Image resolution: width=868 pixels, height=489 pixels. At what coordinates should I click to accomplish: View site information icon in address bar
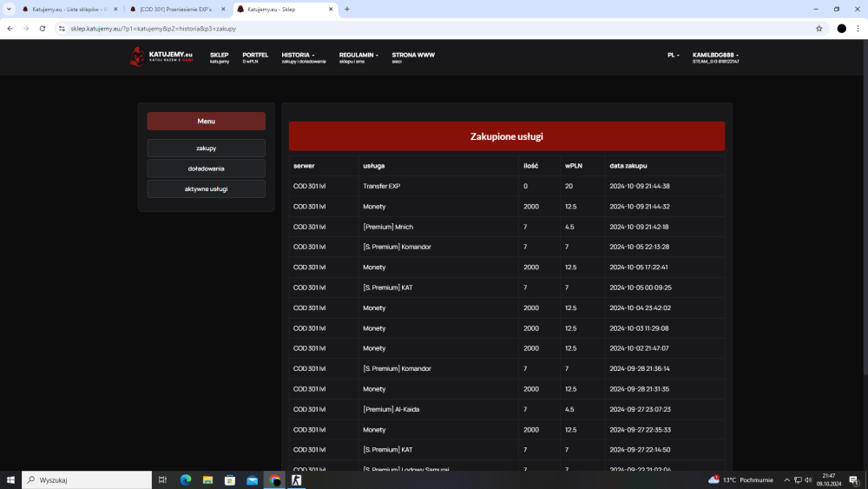(x=62, y=29)
